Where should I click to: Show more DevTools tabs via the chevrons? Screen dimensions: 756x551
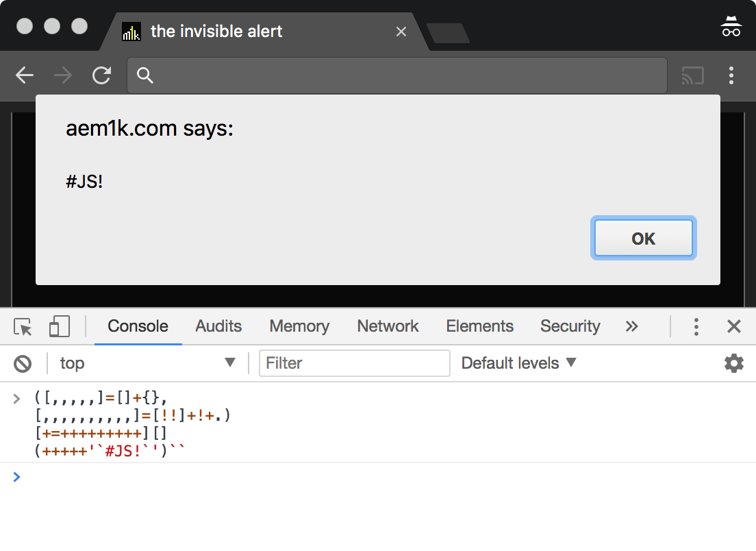pos(631,327)
